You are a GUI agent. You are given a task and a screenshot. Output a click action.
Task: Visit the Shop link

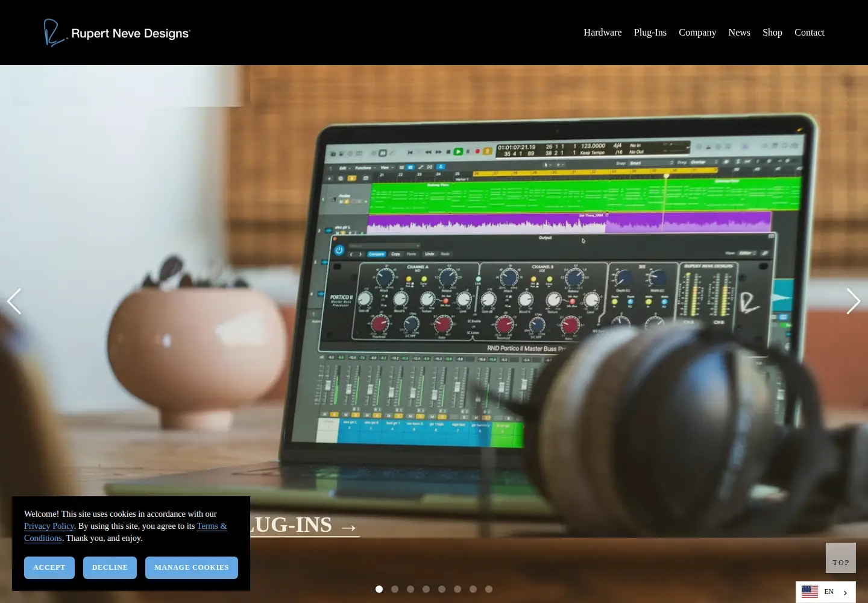pos(772,33)
